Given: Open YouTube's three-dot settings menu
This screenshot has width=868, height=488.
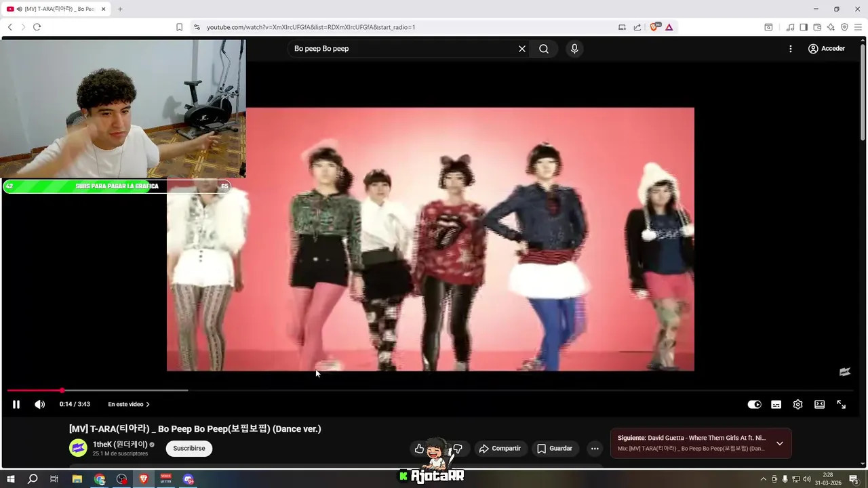Looking at the screenshot, I should (x=790, y=49).
